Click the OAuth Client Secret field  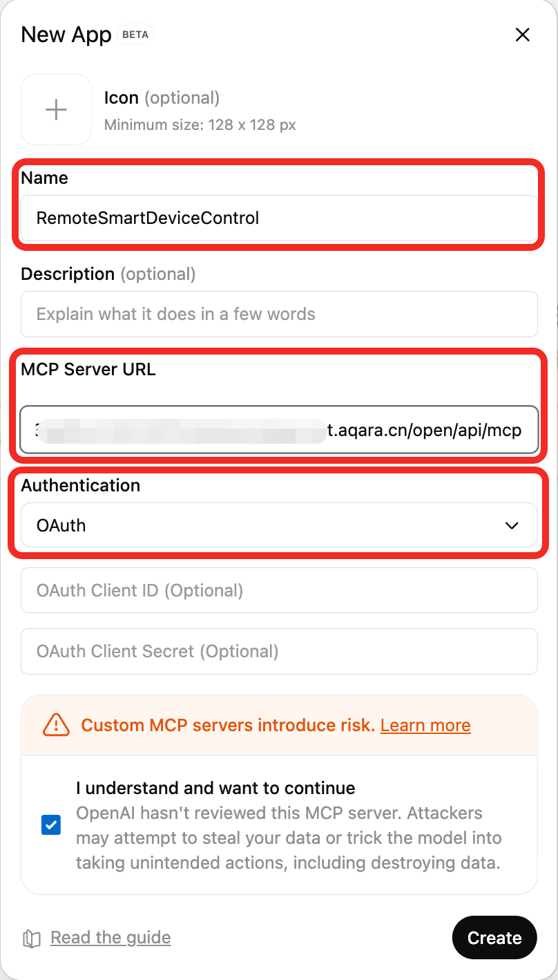pyautogui.click(x=279, y=651)
